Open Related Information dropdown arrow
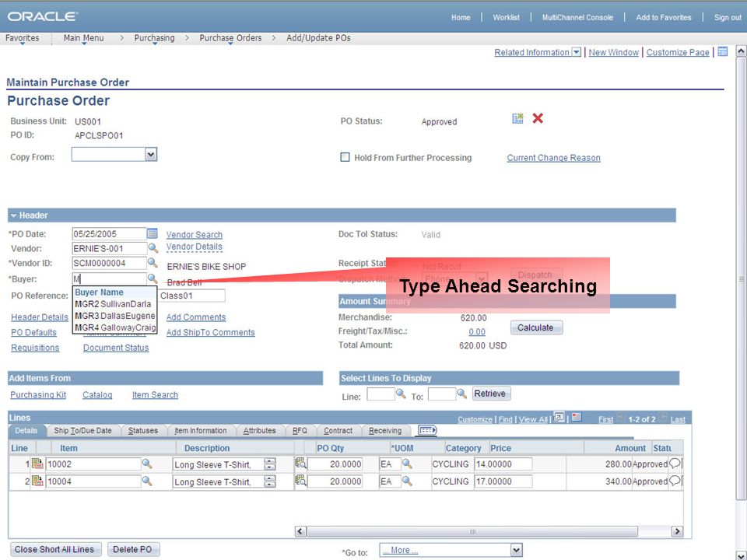 tap(577, 52)
